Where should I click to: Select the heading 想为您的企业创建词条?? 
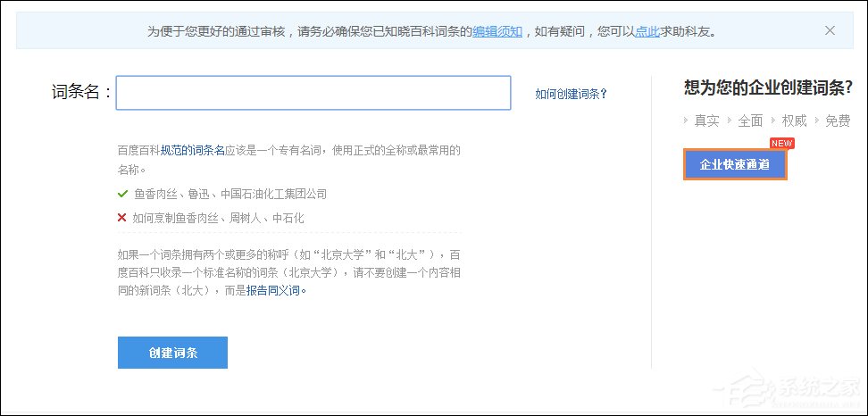click(768, 87)
